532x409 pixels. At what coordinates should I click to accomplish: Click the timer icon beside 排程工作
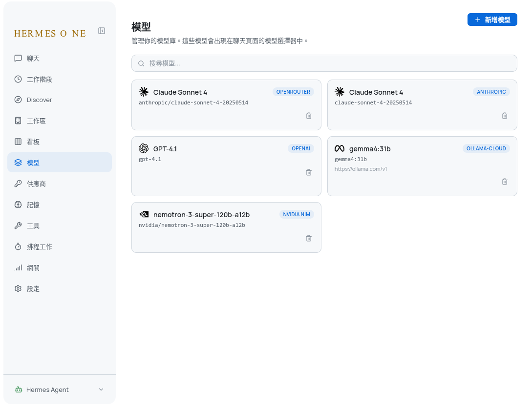click(x=18, y=246)
